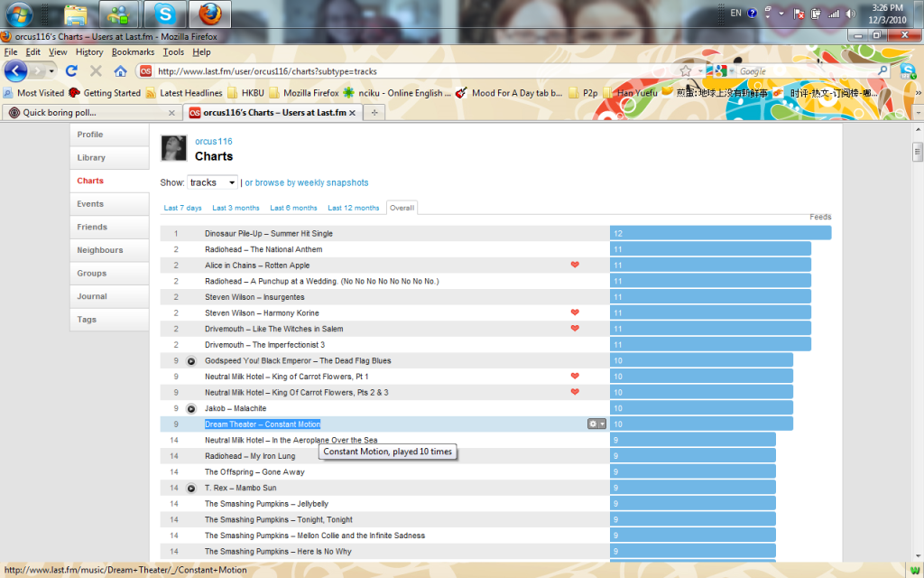Play the Jakob – Malachite track button

[191, 409]
